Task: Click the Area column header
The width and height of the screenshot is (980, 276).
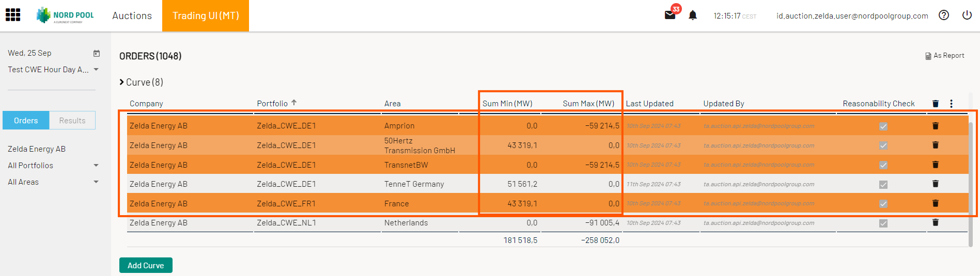Action: 393,104
